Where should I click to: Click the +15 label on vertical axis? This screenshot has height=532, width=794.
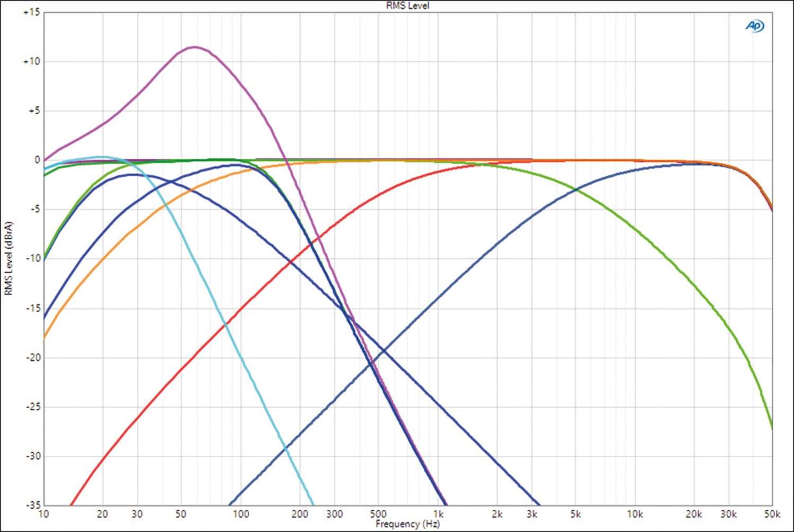coord(32,12)
